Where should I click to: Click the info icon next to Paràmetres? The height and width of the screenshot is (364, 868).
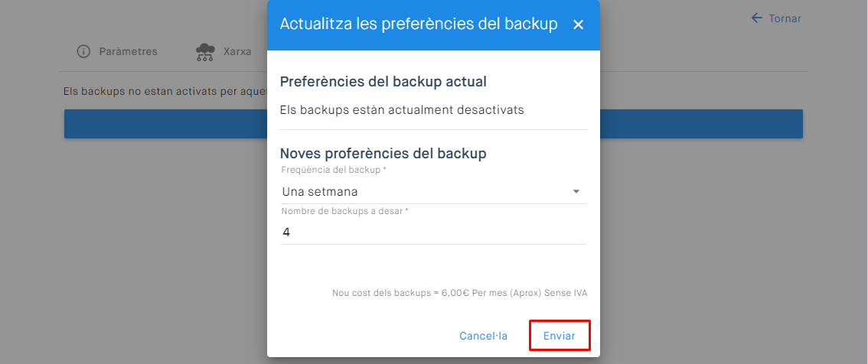83,52
